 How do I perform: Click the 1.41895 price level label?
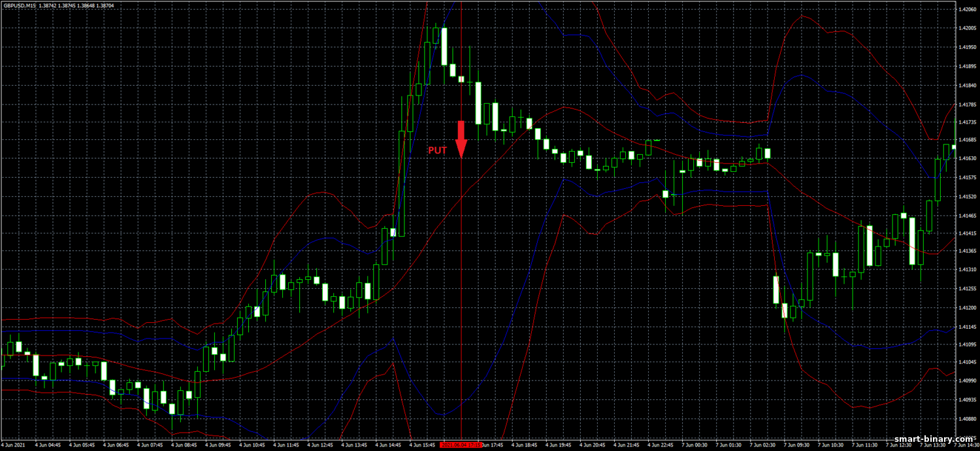coord(966,66)
